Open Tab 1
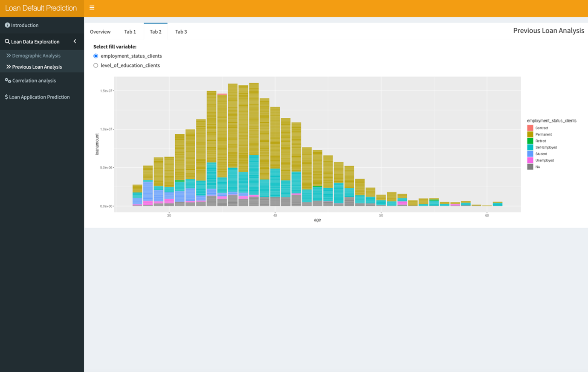The image size is (588, 372). tap(130, 32)
